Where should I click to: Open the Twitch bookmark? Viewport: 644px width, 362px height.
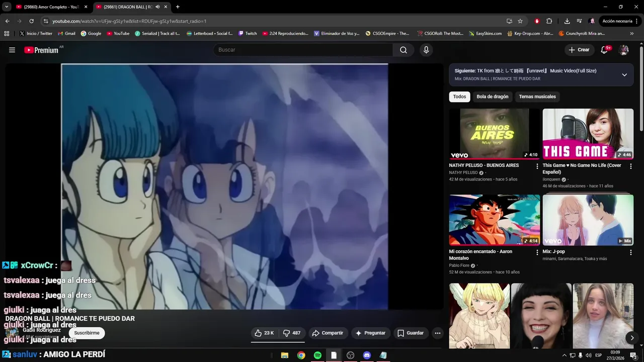(x=248, y=33)
